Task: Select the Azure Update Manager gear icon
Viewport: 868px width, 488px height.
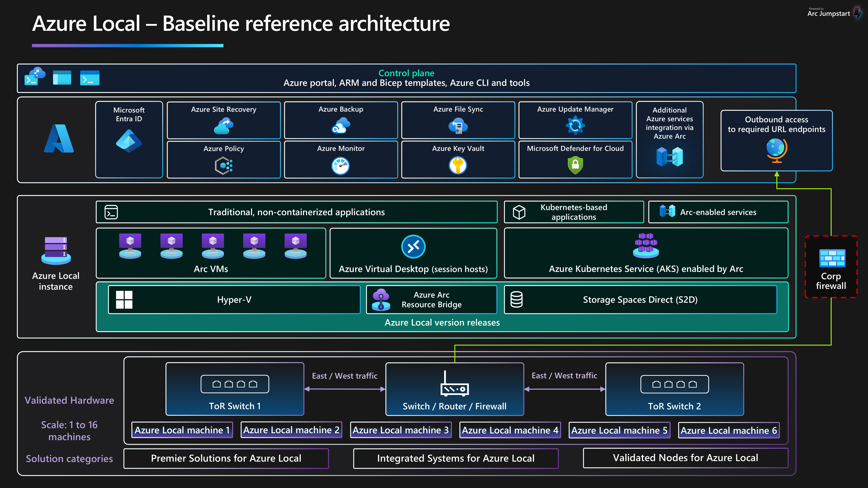Action: (x=575, y=126)
